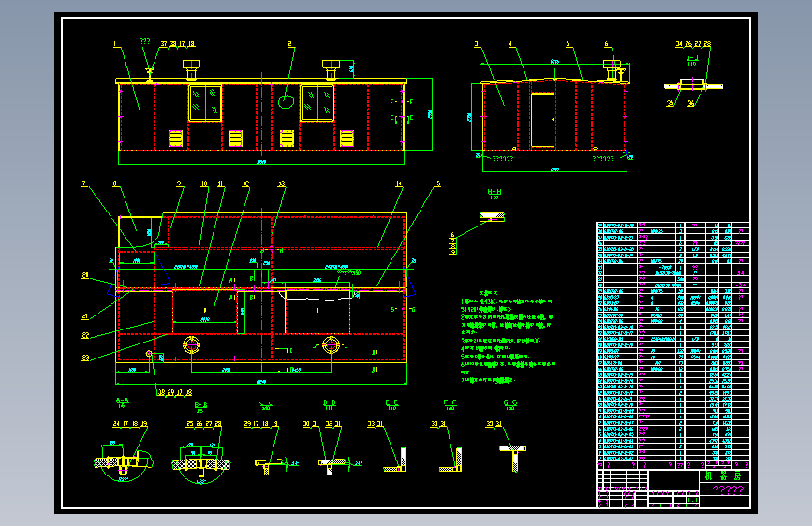This screenshot has height=526, width=812.
Task: Click the parts list table
Action: coord(672,345)
